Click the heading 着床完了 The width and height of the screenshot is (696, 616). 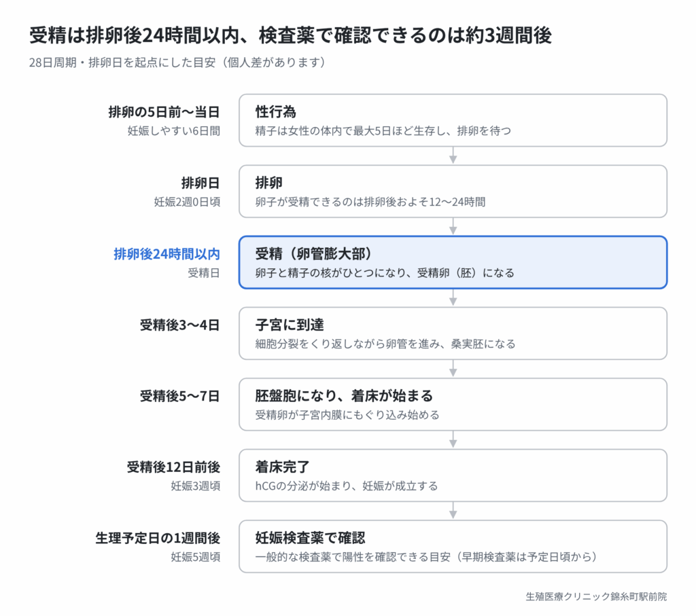click(x=282, y=467)
